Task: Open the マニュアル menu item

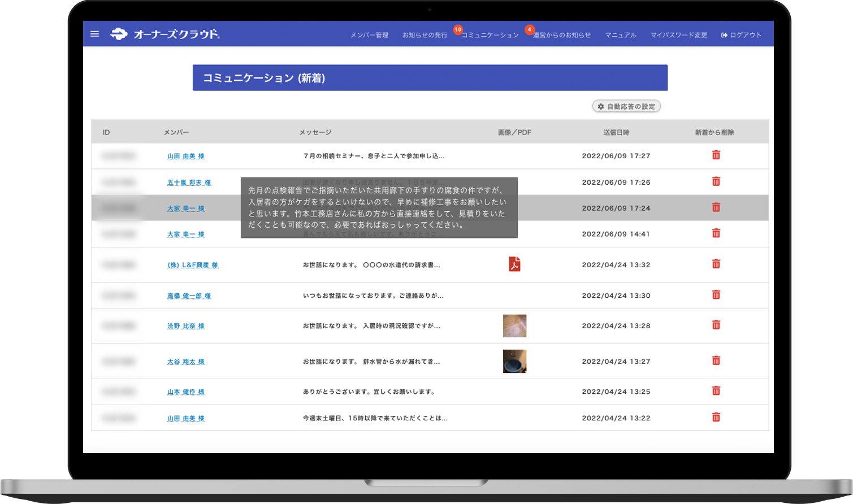Action: (x=620, y=34)
